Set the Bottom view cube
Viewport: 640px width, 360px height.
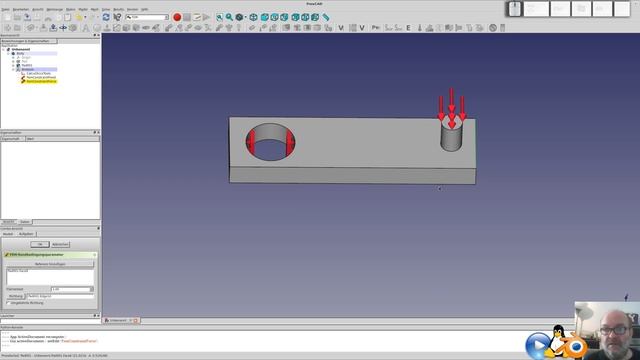pos(315,17)
